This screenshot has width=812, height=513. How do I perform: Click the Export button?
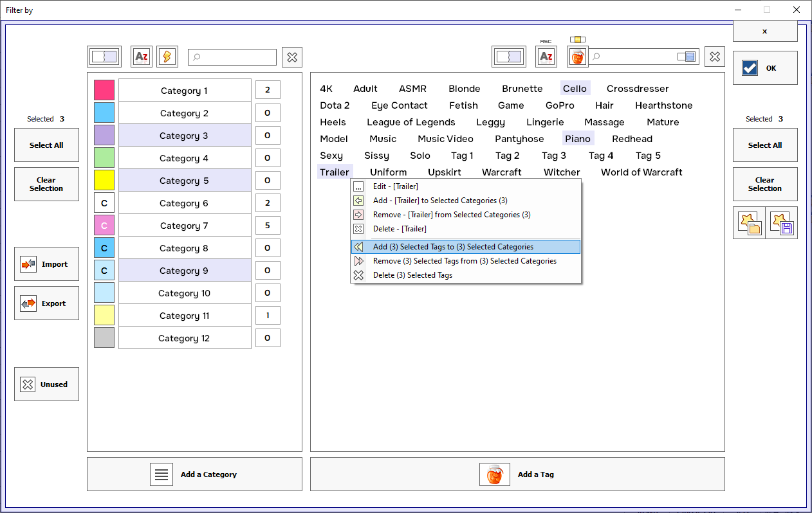click(46, 303)
